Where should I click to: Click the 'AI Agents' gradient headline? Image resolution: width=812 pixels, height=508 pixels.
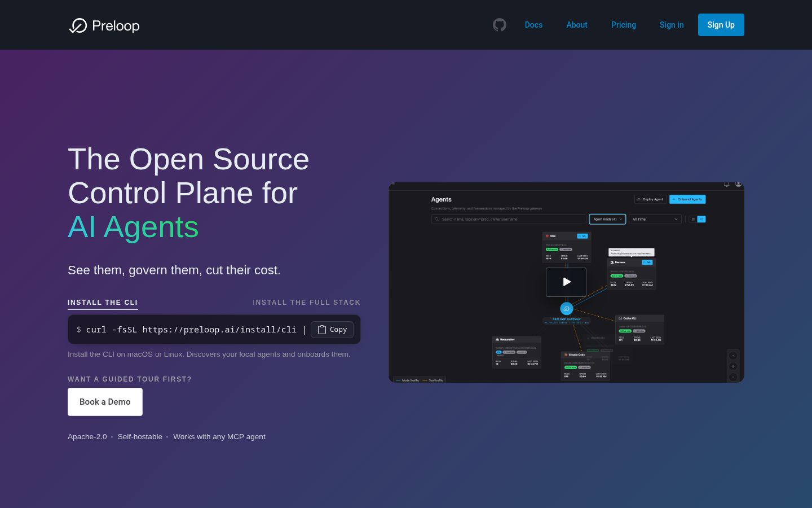(133, 227)
